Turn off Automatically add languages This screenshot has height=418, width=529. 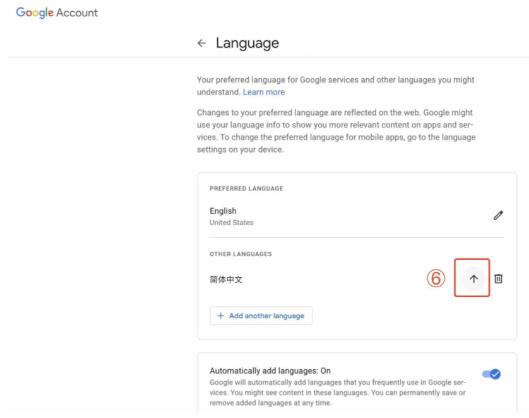tap(491, 374)
